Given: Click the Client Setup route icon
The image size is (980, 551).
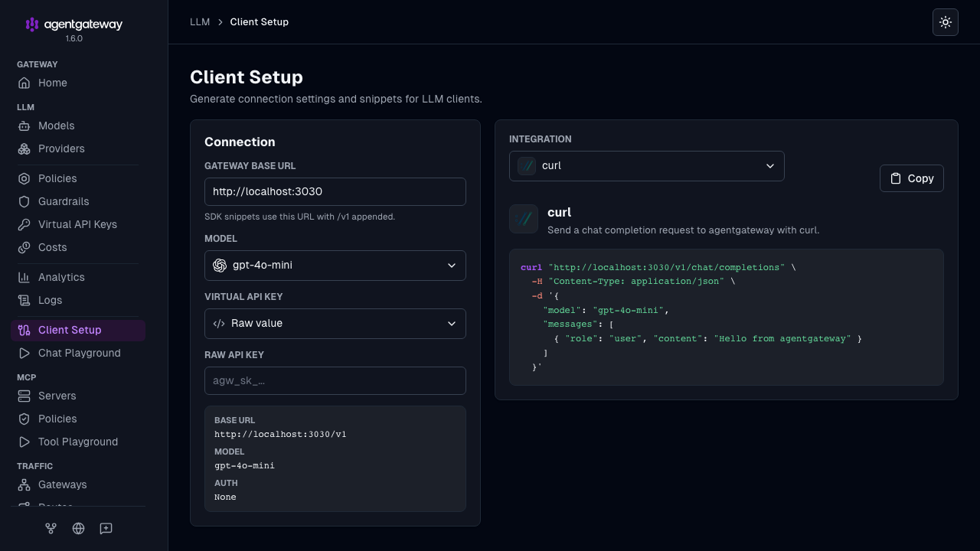Looking at the screenshot, I should (x=24, y=330).
